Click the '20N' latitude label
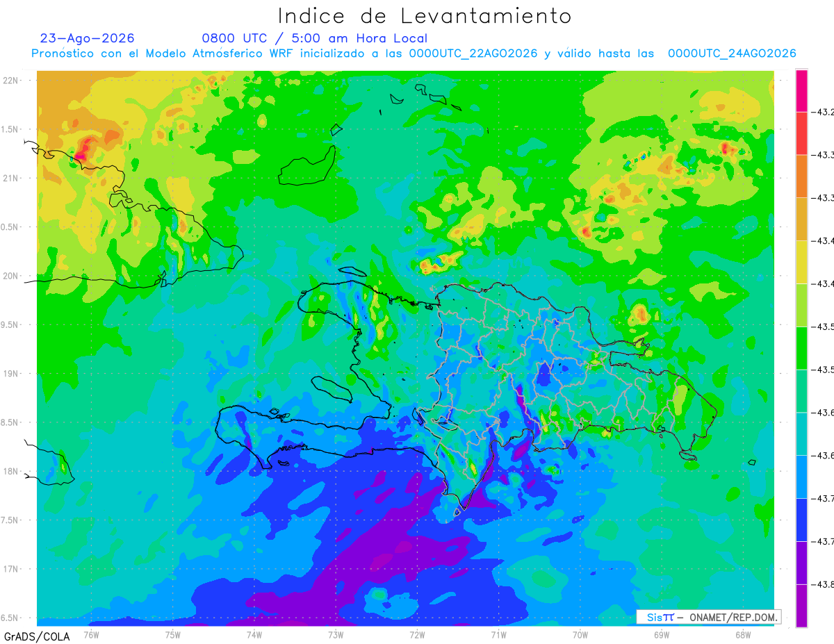 [11, 276]
